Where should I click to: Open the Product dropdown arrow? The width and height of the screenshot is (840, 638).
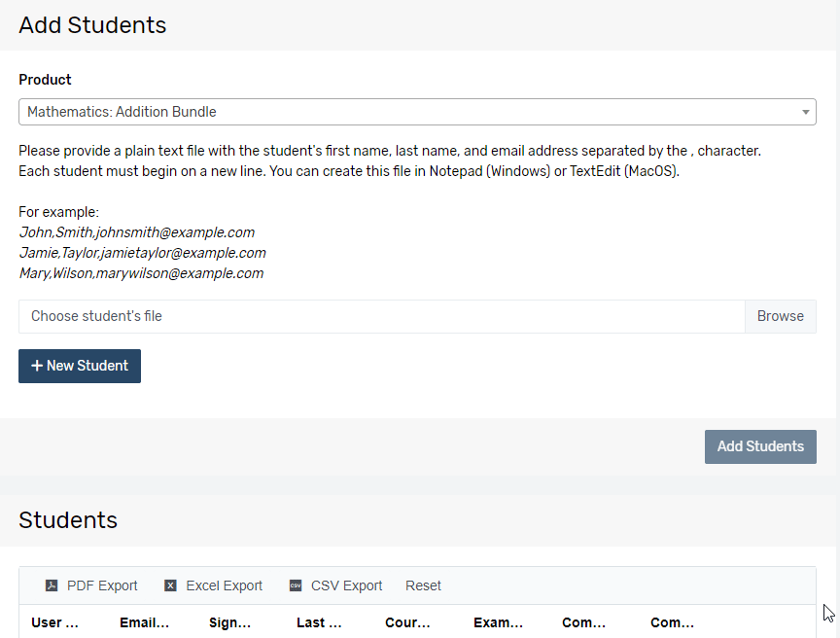tap(805, 112)
